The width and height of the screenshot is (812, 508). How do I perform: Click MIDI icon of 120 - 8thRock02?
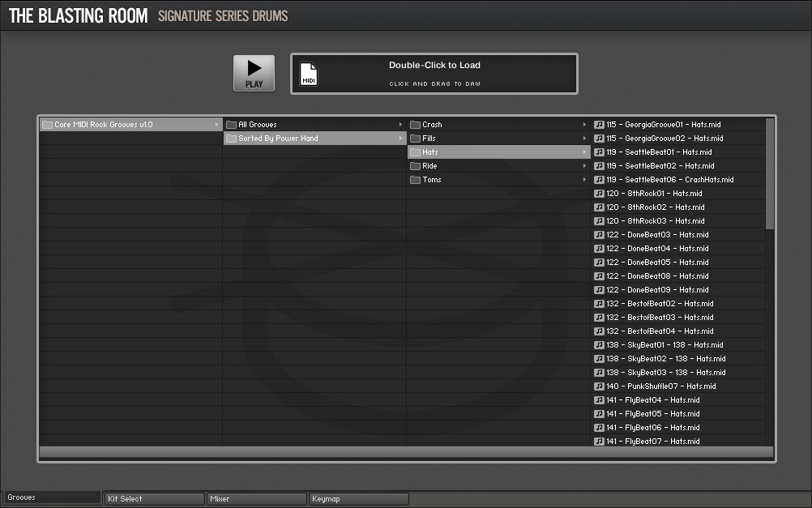(599, 207)
